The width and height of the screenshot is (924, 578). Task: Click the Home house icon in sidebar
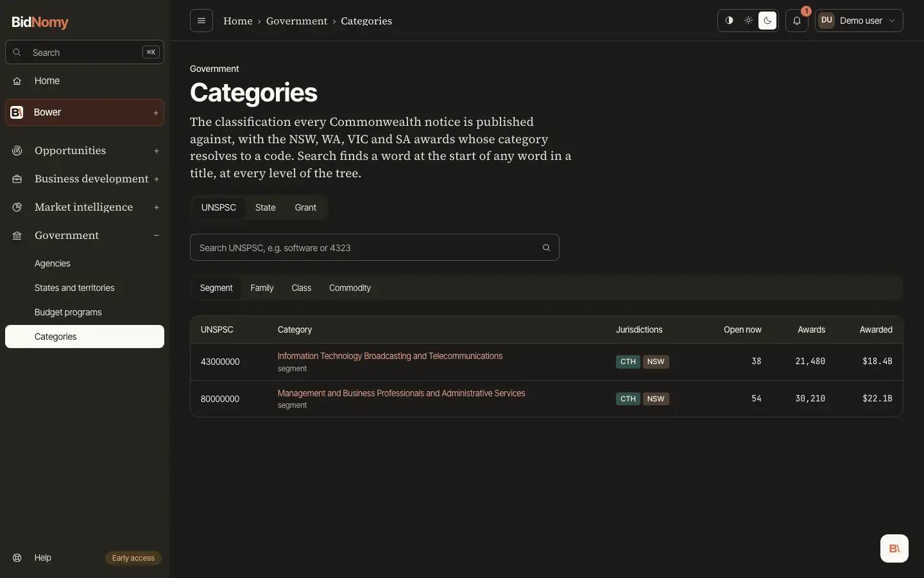17,81
